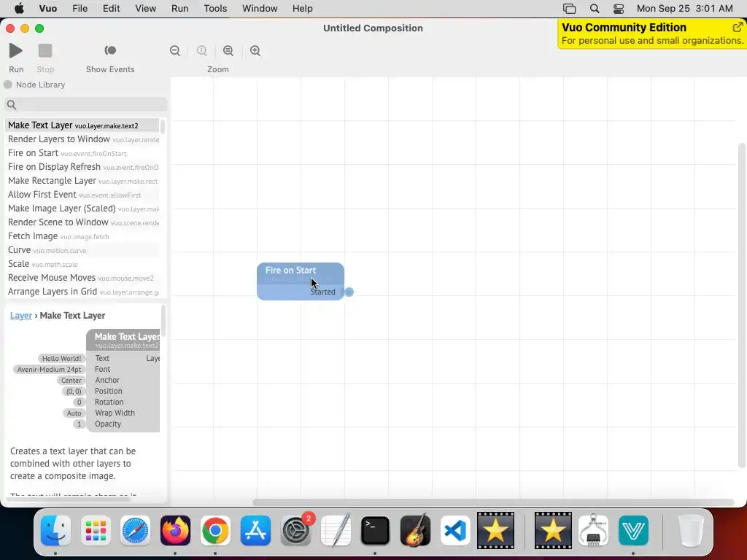Viewport: 747px width, 560px height.
Task: Select Fire on Start in node library
Action: tap(83, 153)
